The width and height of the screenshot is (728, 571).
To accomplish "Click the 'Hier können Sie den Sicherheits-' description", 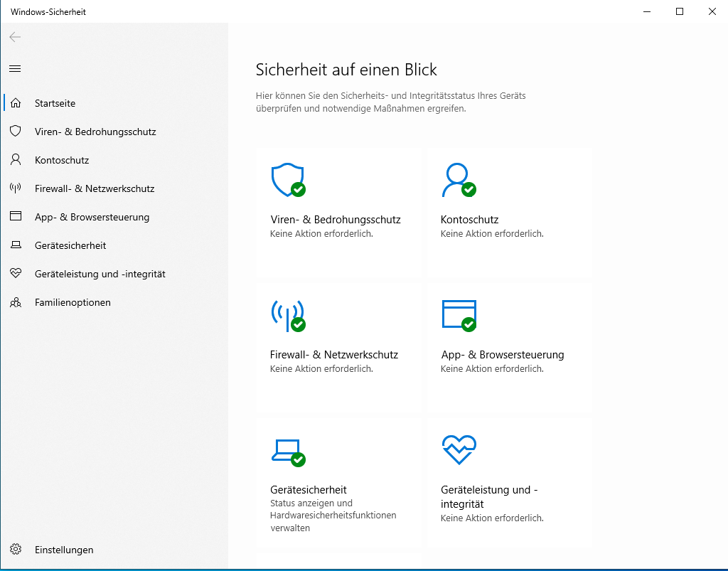I will pos(390,102).
